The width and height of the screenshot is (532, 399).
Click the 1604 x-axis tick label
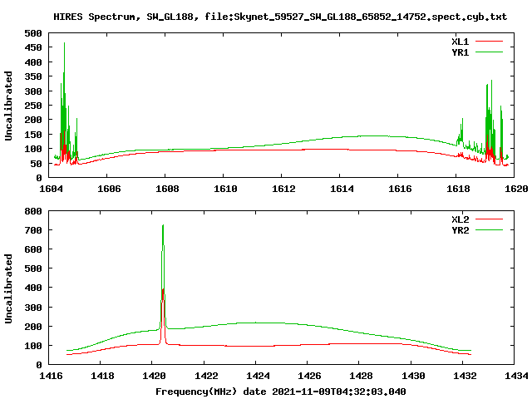point(51,189)
